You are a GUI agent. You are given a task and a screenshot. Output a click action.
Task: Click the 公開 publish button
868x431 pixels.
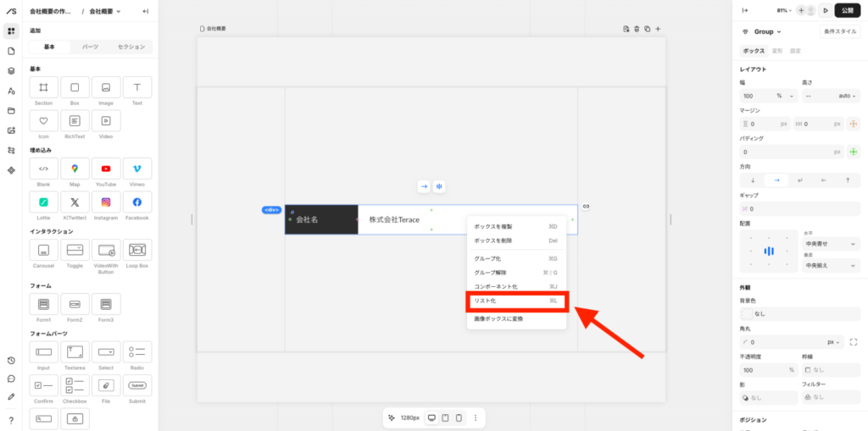pos(849,10)
